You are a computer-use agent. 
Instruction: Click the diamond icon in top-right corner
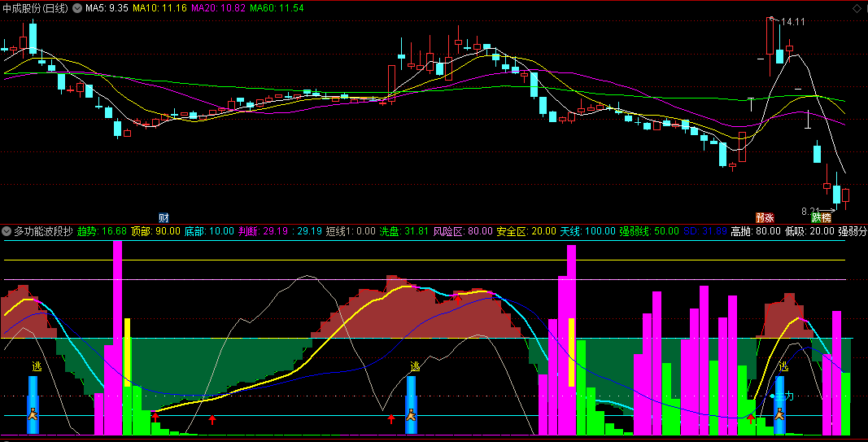click(x=857, y=8)
